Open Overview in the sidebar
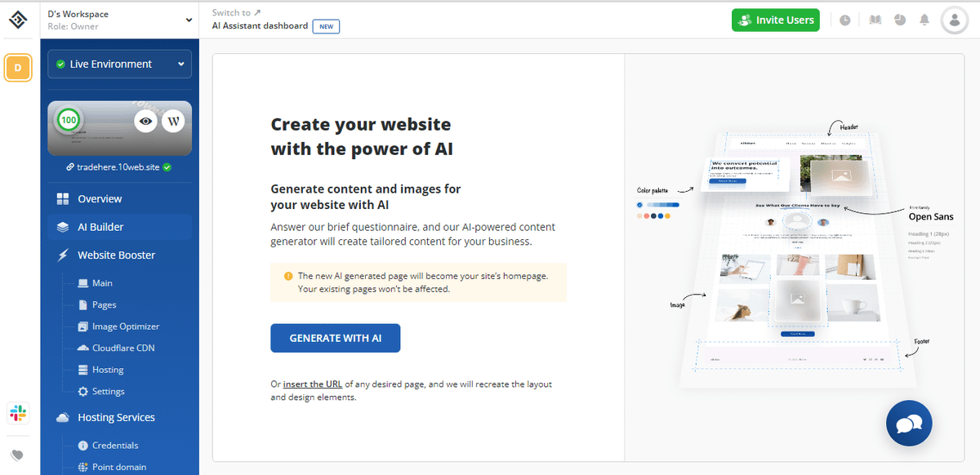 (x=100, y=199)
